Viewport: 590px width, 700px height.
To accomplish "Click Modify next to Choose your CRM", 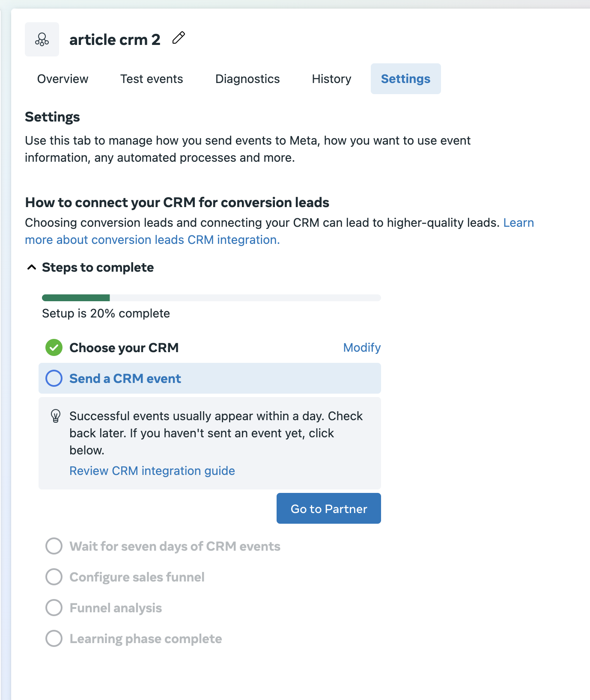I will [x=362, y=347].
